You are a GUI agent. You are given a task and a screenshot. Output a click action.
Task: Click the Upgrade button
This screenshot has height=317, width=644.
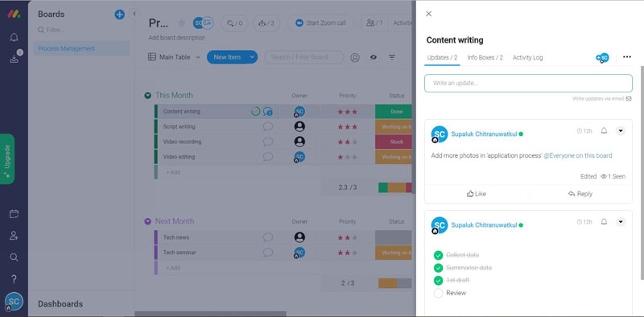click(x=7, y=159)
